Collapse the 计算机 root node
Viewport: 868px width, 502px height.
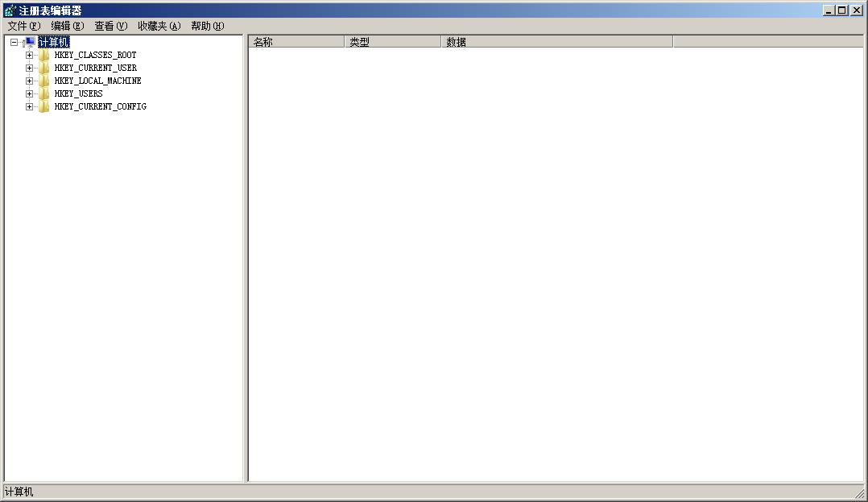14,42
